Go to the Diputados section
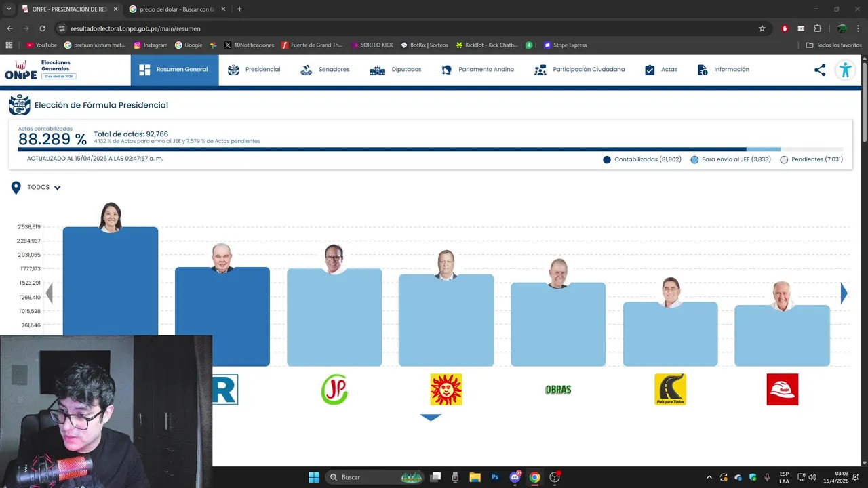The width and height of the screenshot is (868, 488). [396, 70]
